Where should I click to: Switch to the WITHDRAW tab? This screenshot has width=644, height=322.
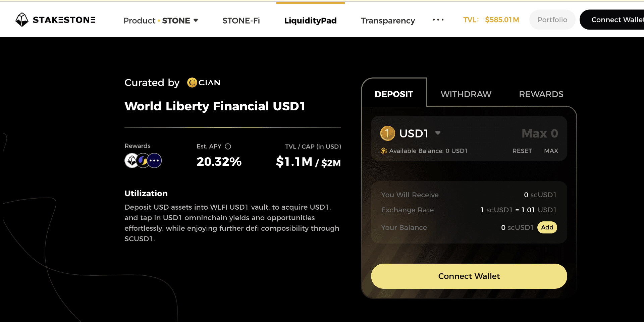(x=466, y=94)
